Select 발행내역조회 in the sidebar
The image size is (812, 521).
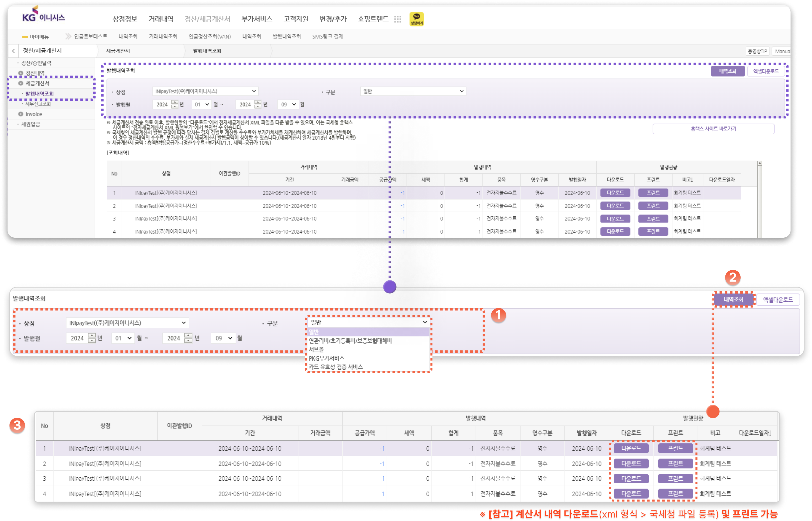coord(39,93)
